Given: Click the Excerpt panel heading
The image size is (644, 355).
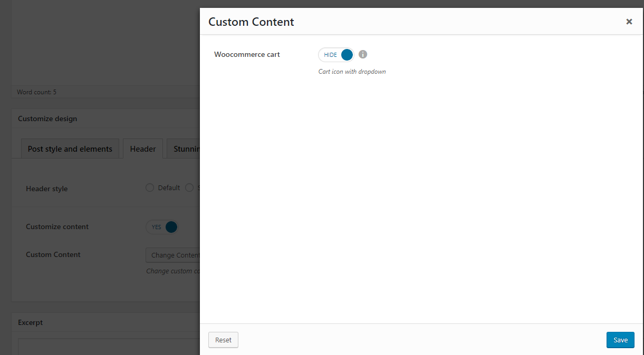Looking at the screenshot, I should tap(31, 322).
